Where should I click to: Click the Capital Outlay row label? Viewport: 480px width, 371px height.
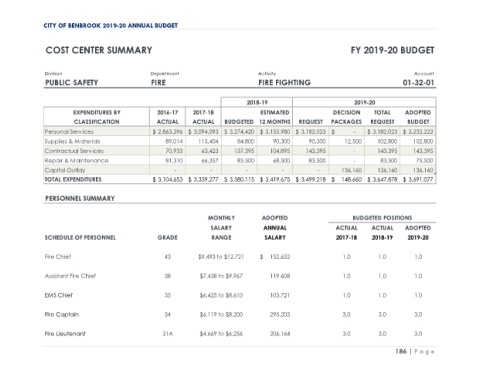(x=65, y=170)
